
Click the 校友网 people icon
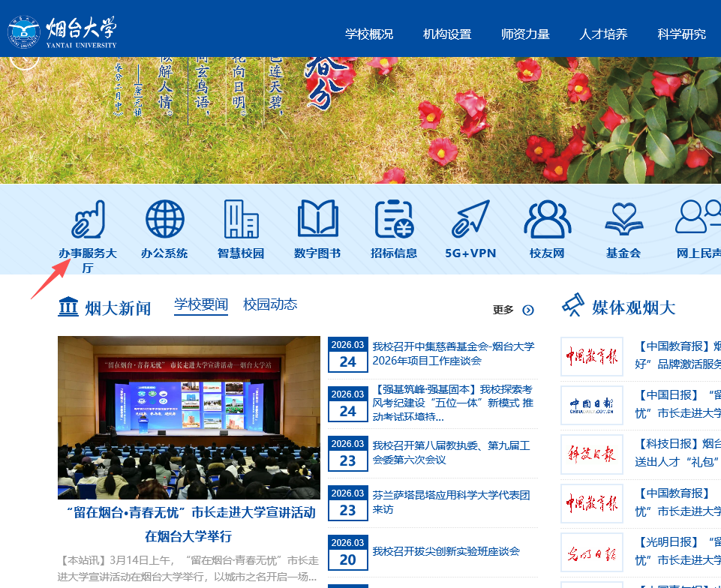547,220
